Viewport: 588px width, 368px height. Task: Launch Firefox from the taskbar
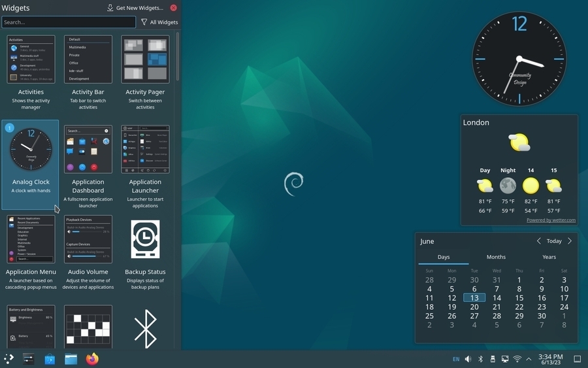pos(92,359)
